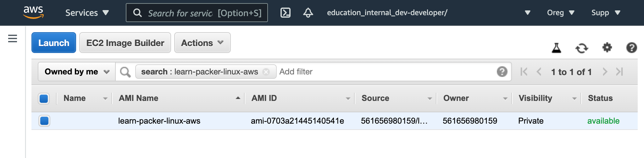Open the Actions dropdown menu

202,43
